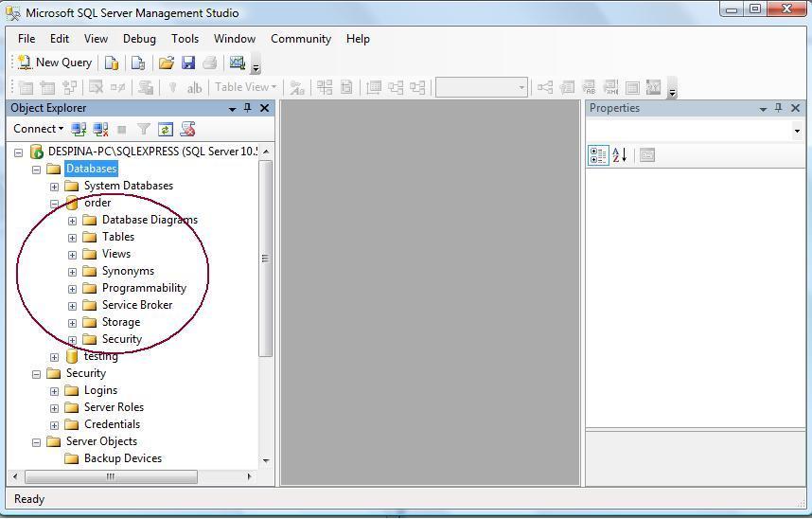Click the Stop icon in Object Explorer
Screen dimensions: 812x519
122,129
